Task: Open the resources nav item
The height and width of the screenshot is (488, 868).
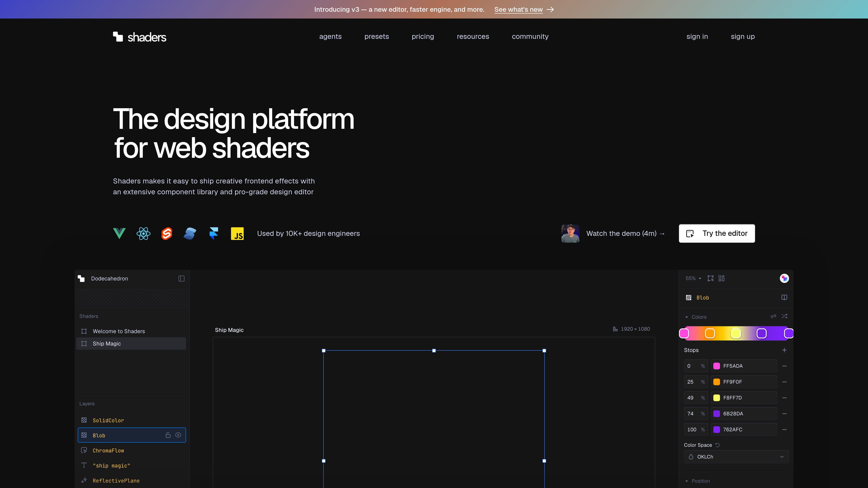Action: click(x=473, y=36)
